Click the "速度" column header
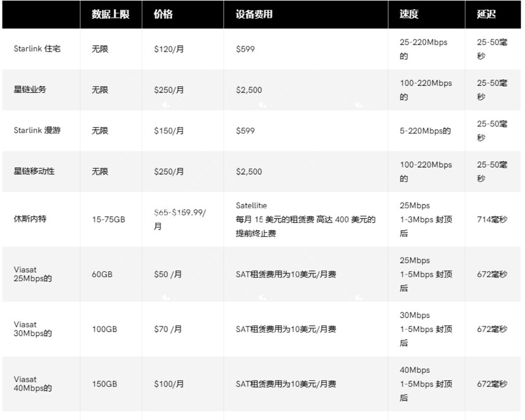 point(409,15)
